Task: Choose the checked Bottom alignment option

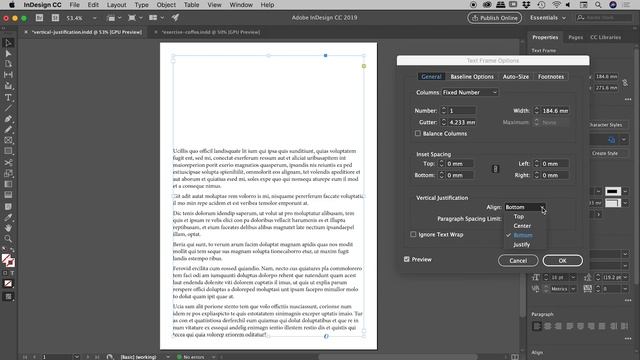Action: click(523, 235)
